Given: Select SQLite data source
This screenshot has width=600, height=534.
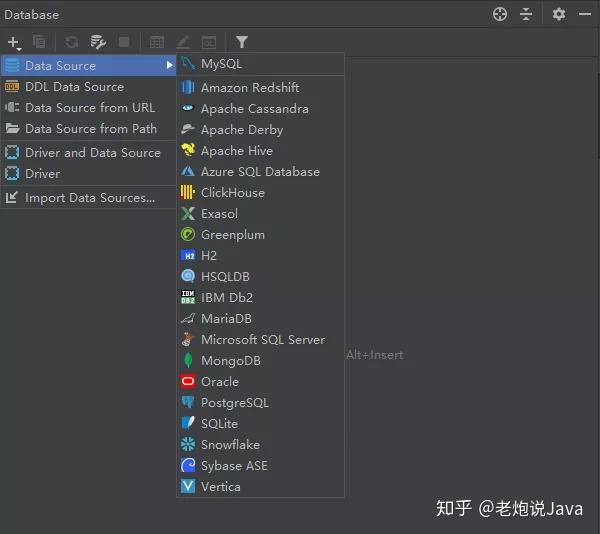Looking at the screenshot, I should point(260,423).
